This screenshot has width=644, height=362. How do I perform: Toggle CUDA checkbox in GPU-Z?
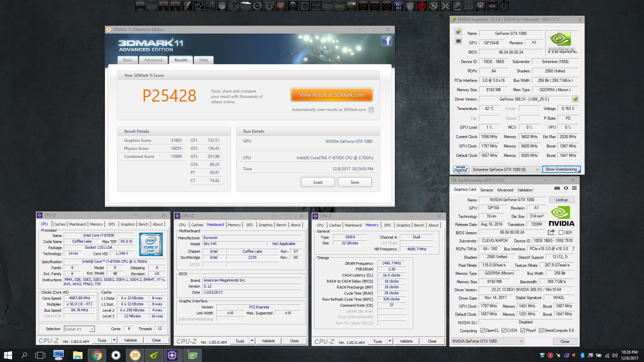[504, 330]
